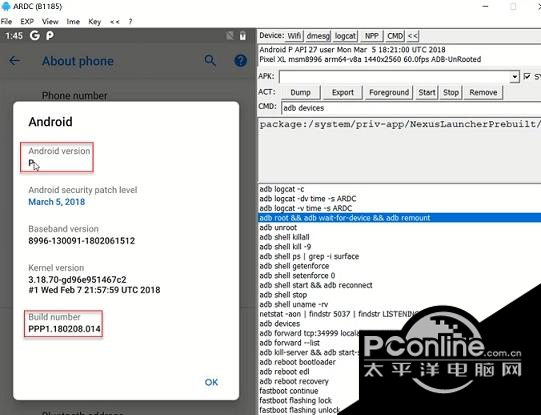Tap OK to dismiss the Android dialog
This screenshot has width=541, height=415.
tap(211, 382)
